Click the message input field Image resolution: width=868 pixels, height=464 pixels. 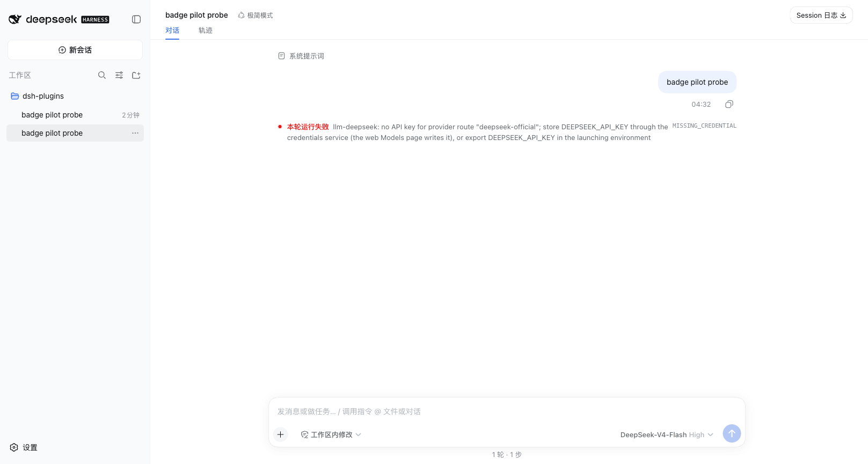coord(507,411)
